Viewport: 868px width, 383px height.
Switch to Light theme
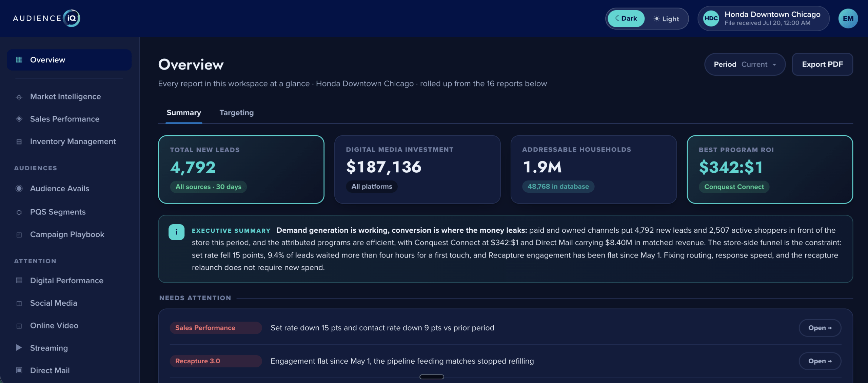(x=667, y=19)
